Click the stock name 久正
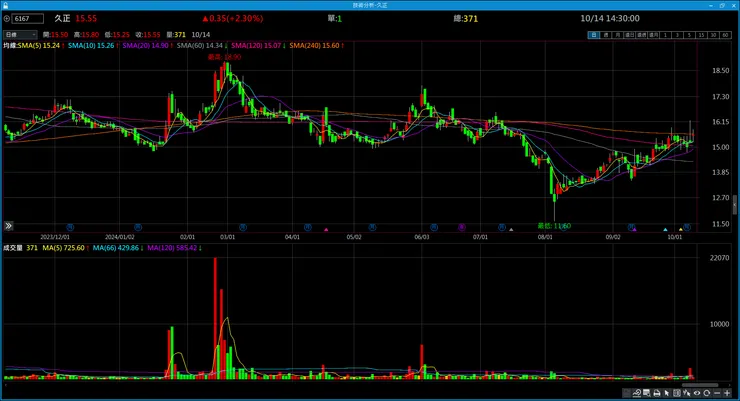This screenshot has height=401, width=740. tap(62, 18)
